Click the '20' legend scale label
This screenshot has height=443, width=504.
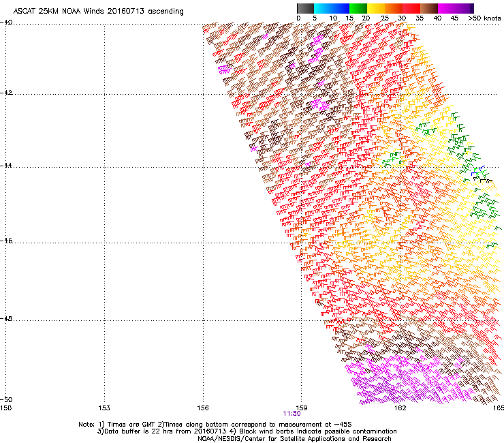(x=366, y=18)
